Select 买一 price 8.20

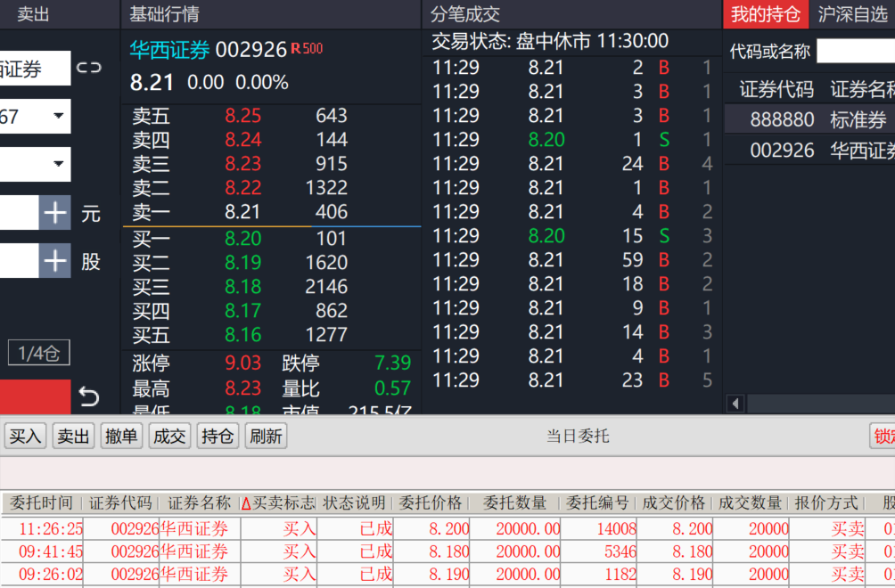[x=242, y=239]
